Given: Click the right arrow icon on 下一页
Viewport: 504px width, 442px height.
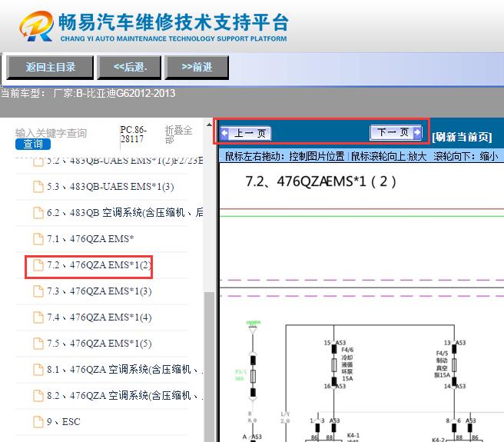Looking at the screenshot, I should coord(417,132).
